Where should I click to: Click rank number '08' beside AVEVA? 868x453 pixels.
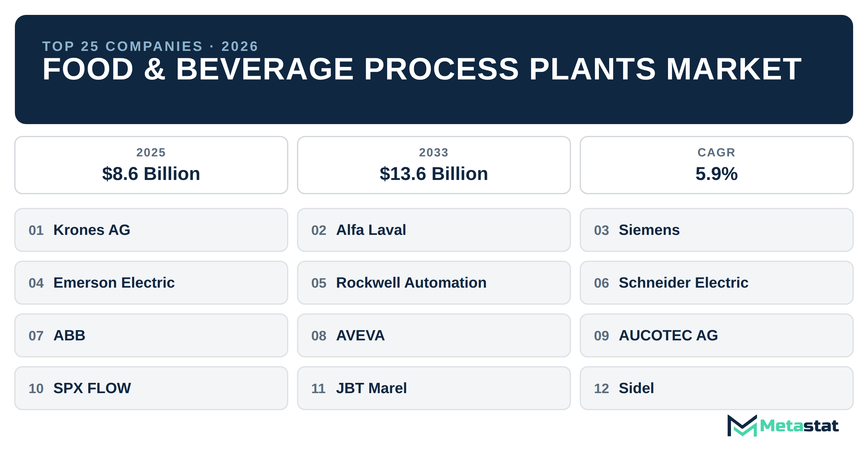[319, 336]
